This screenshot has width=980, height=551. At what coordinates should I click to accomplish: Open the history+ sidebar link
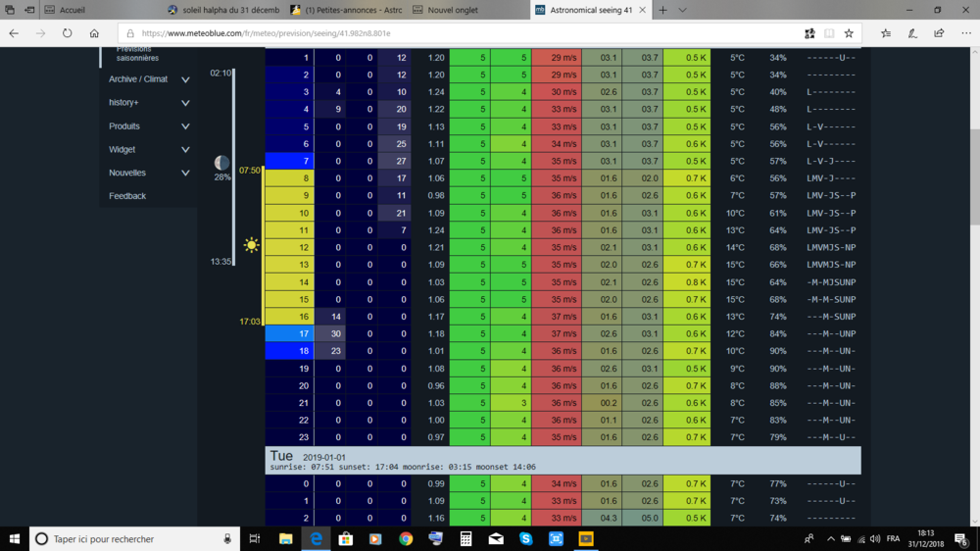pyautogui.click(x=123, y=103)
